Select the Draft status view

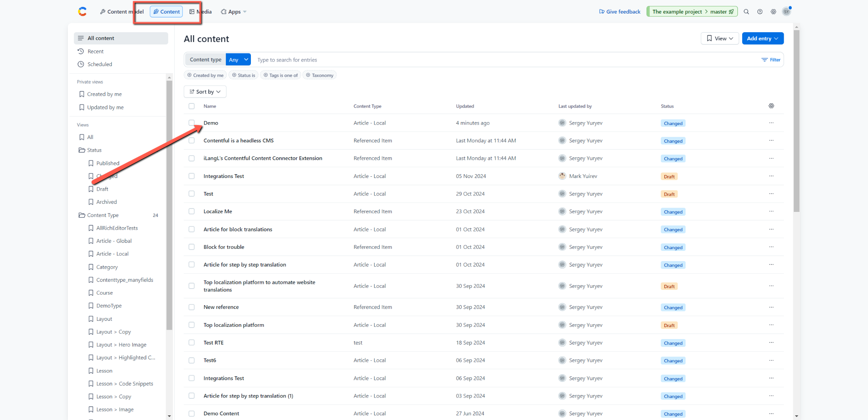click(x=102, y=189)
